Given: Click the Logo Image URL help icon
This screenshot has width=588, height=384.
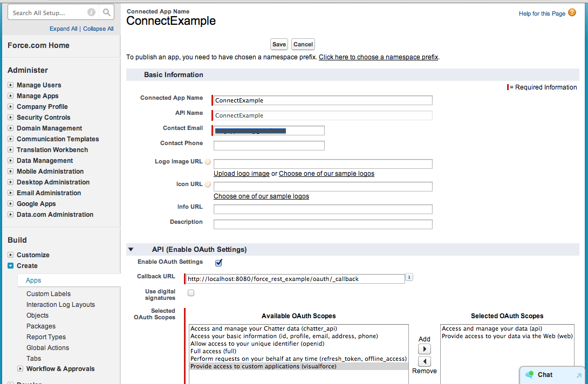Looking at the screenshot, I should coord(207,162).
